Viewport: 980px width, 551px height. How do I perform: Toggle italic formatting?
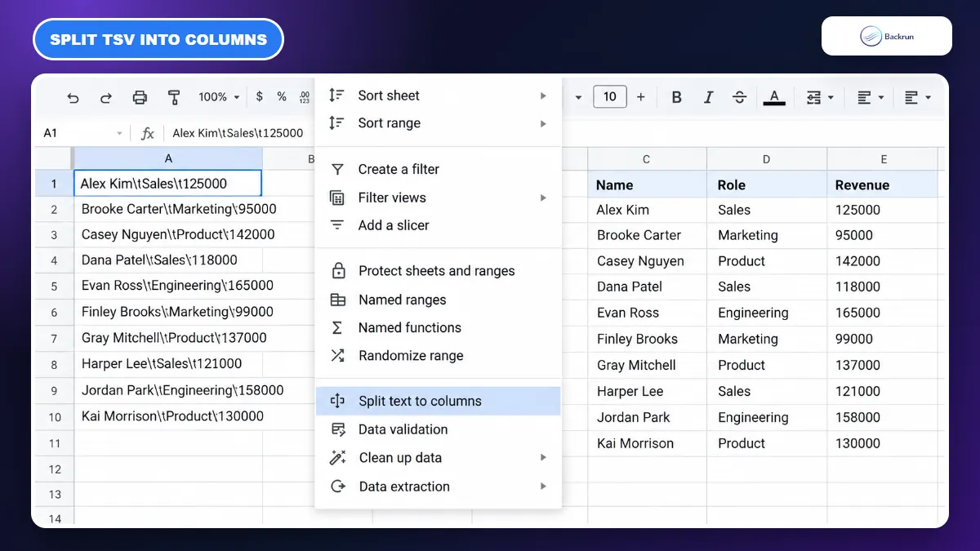tap(708, 97)
